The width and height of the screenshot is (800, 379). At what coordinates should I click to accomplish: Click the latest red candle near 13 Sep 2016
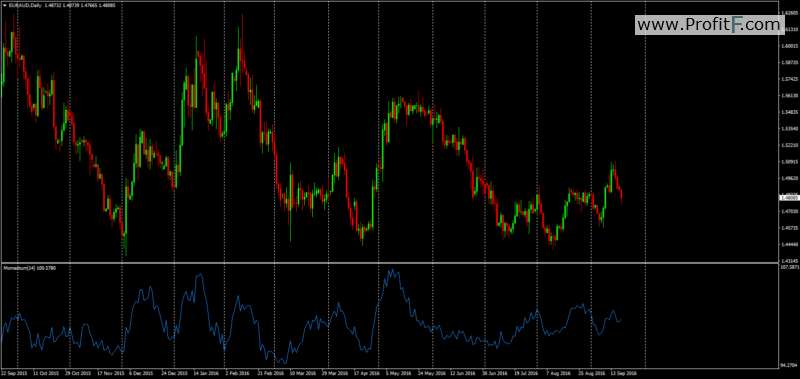pos(621,195)
